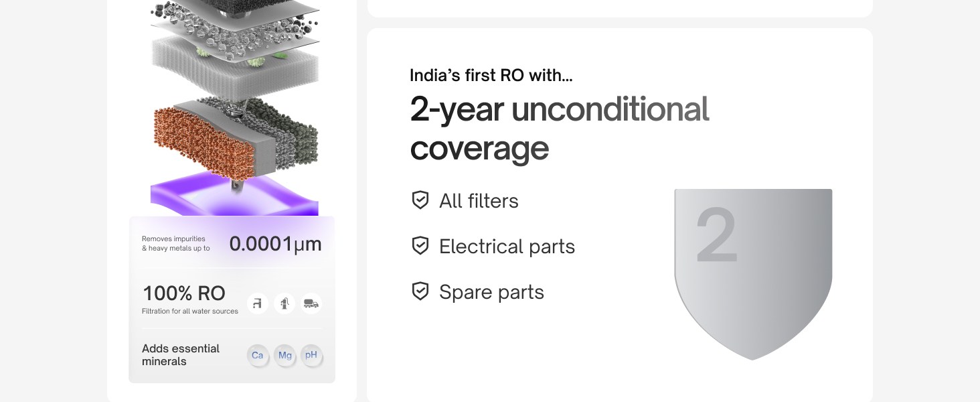Viewport: 980px width, 402px height.
Task: Click the 0.0001µm filtration value
Action: point(275,244)
